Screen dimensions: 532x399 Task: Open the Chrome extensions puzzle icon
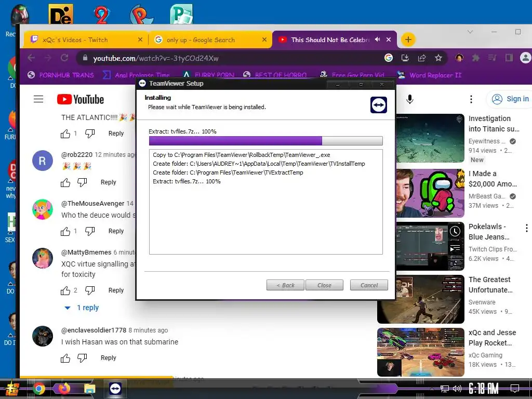point(476,58)
